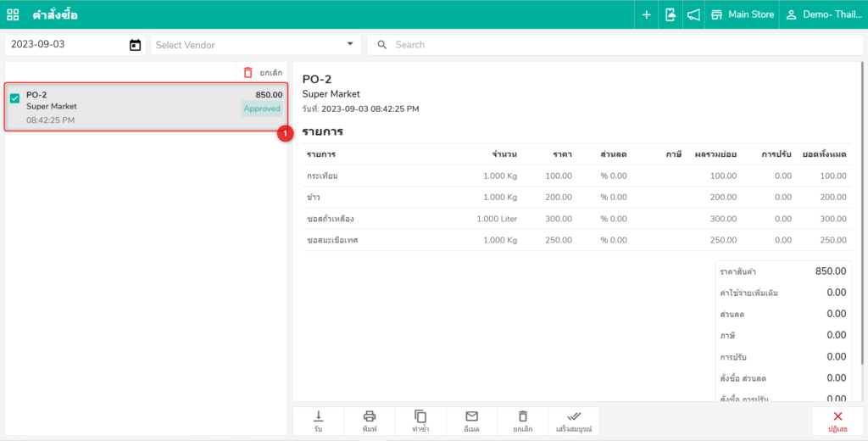
Task: Click the detail panel vertical scrollbar
Action: pyautogui.click(x=862, y=214)
